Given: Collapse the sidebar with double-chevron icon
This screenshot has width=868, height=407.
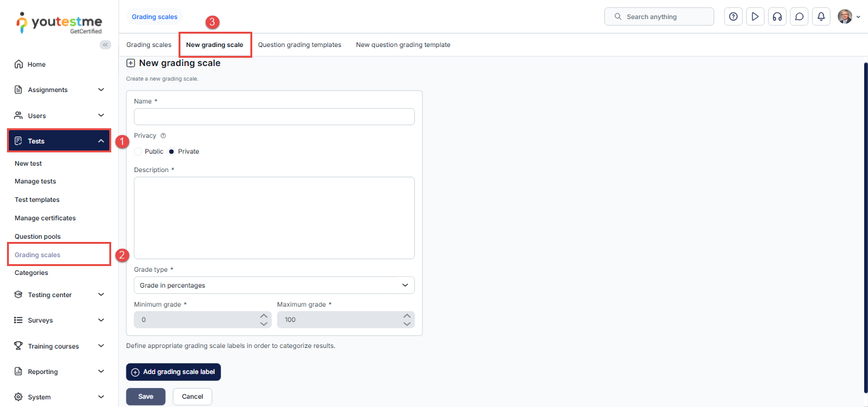Looking at the screenshot, I should (105, 44).
